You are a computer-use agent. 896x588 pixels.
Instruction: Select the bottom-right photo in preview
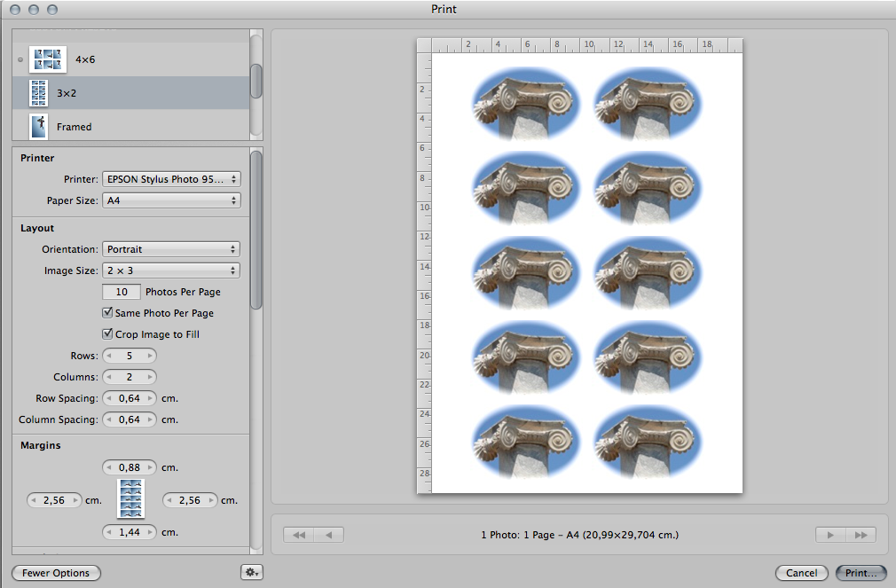(x=648, y=442)
